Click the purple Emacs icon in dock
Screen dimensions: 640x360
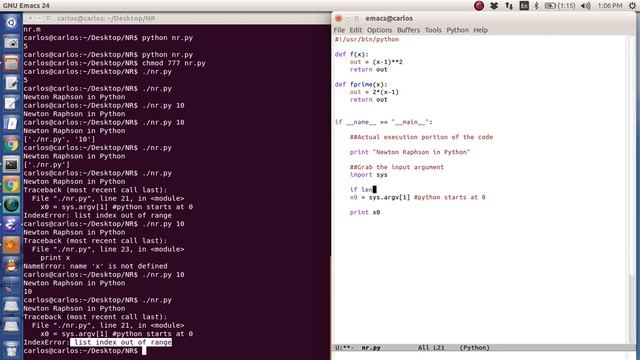11,225
